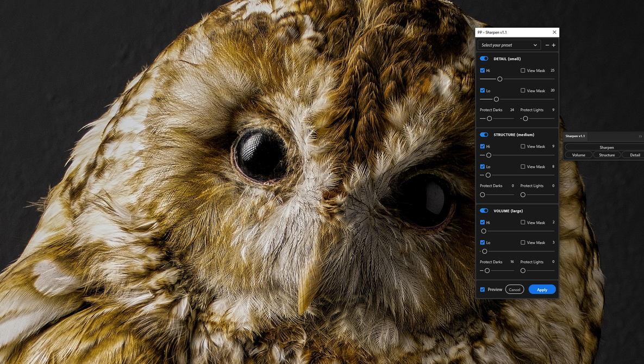644x364 pixels.
Task: Toggle the VOLUME (large) switch
Action: pos(484,210)
